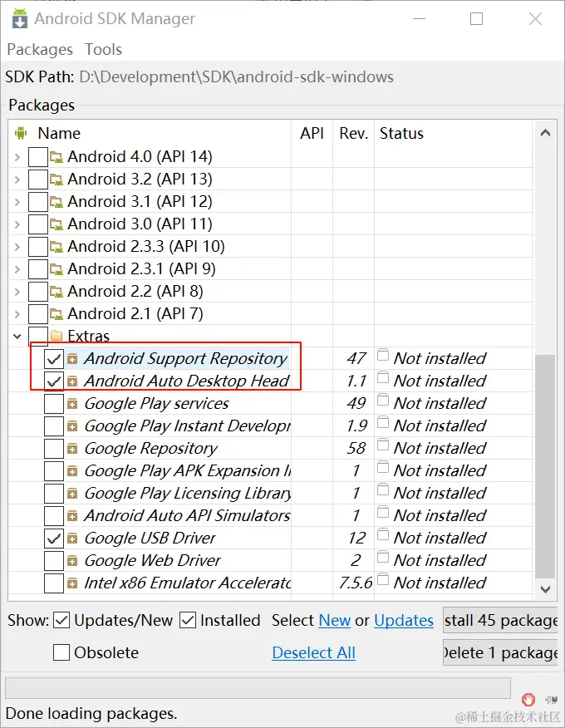The width and height of the screenshot is (565, 728).
Task: Click the platform folder icon for Android 2.3.1 (API 9)
Action: pyautogui.click(x=56, y=268)
